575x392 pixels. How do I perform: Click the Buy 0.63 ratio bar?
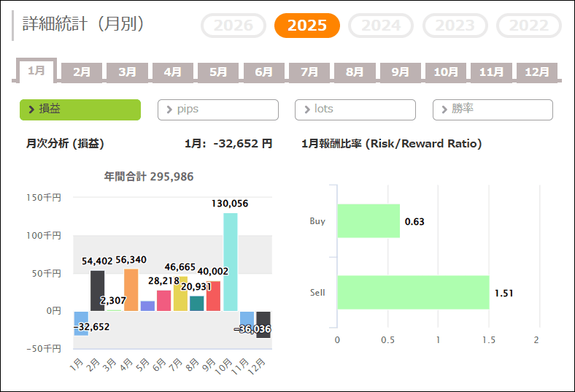(368, 221)
